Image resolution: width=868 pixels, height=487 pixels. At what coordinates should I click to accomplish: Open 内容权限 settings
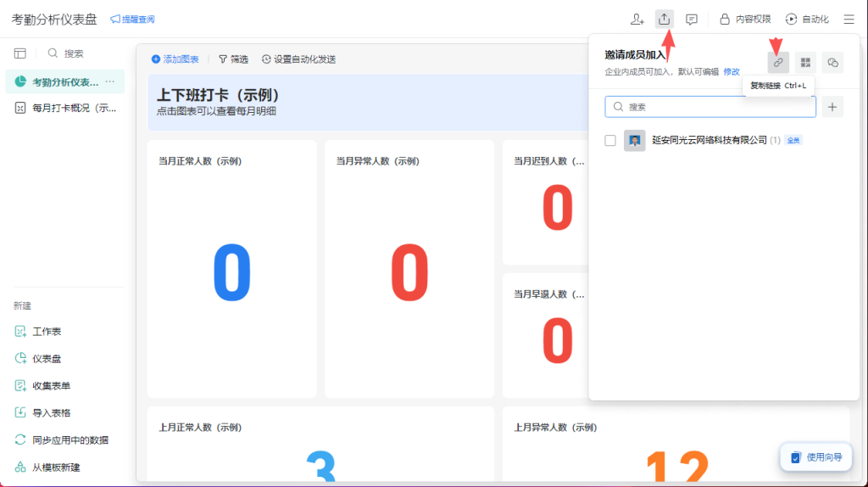(745, 19)
